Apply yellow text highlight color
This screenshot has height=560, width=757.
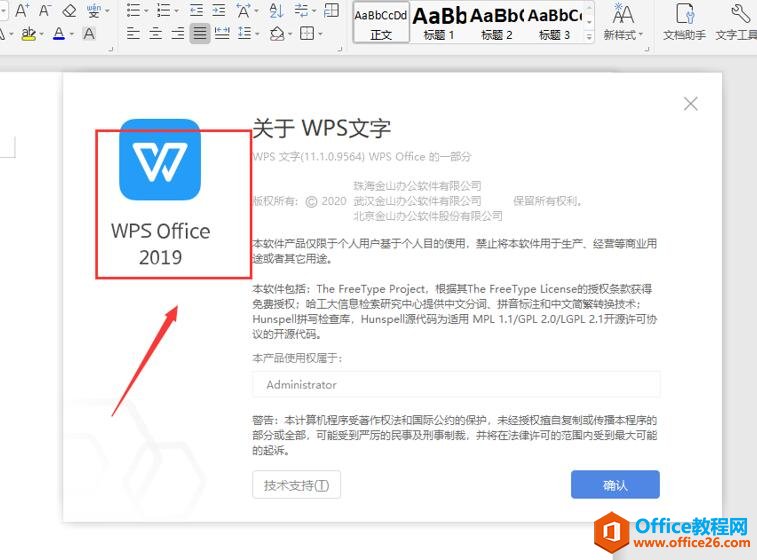[x=28, y=34]
